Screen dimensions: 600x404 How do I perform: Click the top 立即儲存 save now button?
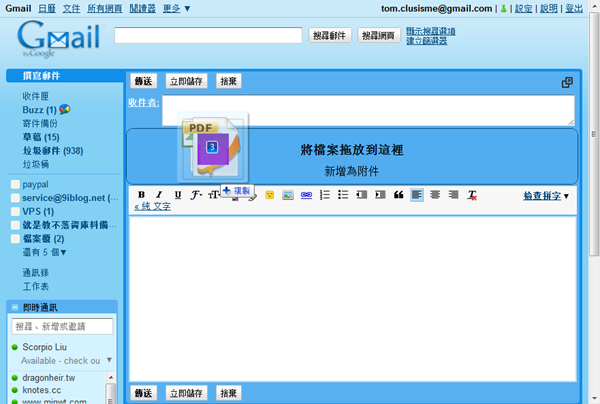(x=186, y=81)
